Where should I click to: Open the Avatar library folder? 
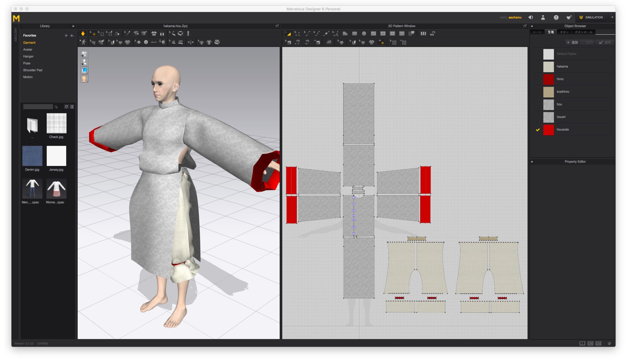[28, 49]
